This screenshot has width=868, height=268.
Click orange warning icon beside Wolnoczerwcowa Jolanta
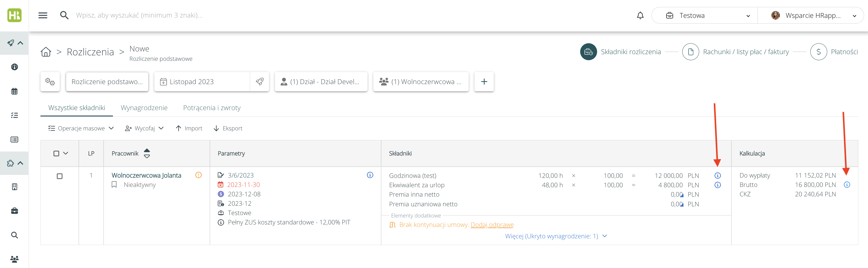198,175
